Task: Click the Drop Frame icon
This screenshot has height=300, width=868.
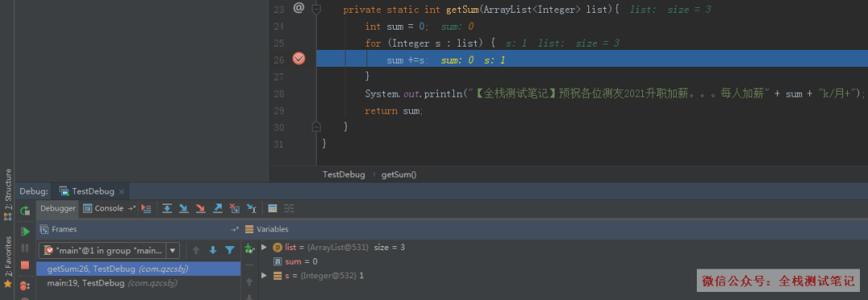Action: (x=235, y=208)
